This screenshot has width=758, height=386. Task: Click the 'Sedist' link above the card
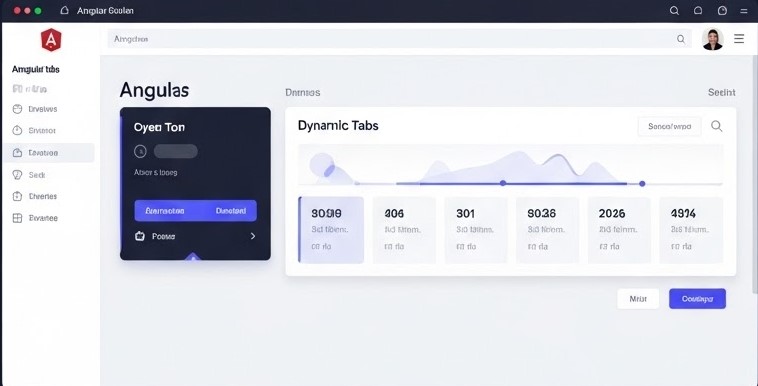[722, 92]
